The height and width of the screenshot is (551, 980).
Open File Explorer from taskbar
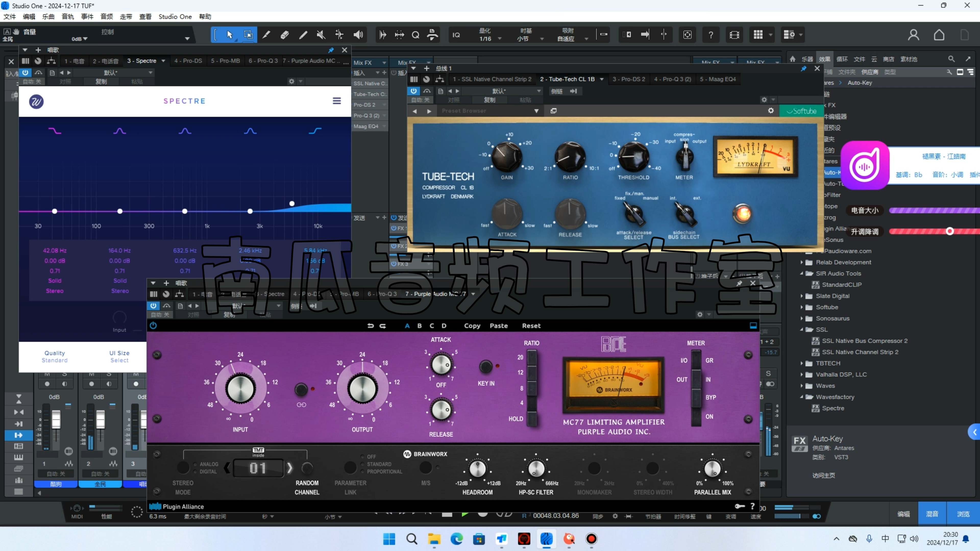click(434, 539)
